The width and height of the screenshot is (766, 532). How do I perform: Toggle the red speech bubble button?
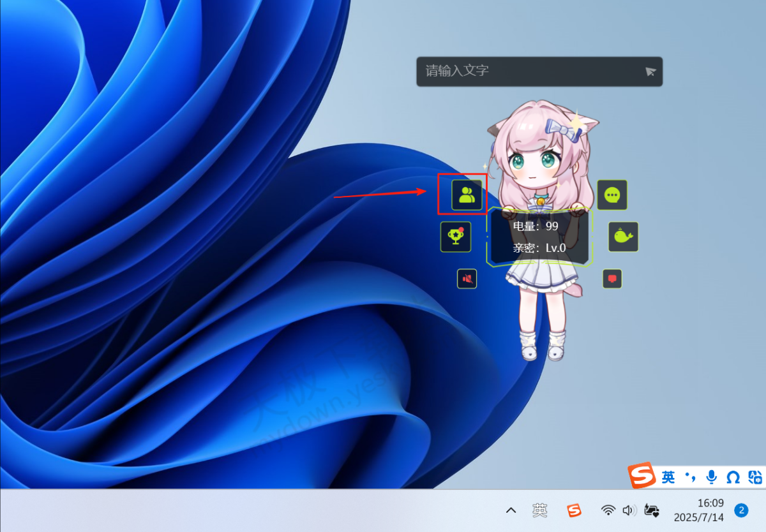(x=612, y=279)
